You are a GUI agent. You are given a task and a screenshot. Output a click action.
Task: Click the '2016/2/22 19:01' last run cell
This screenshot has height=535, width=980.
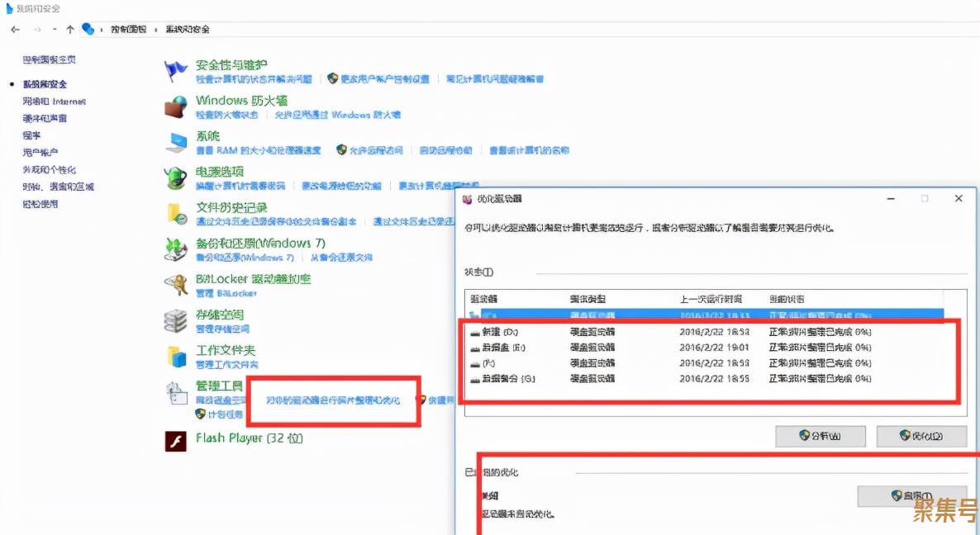click(715, 348)
